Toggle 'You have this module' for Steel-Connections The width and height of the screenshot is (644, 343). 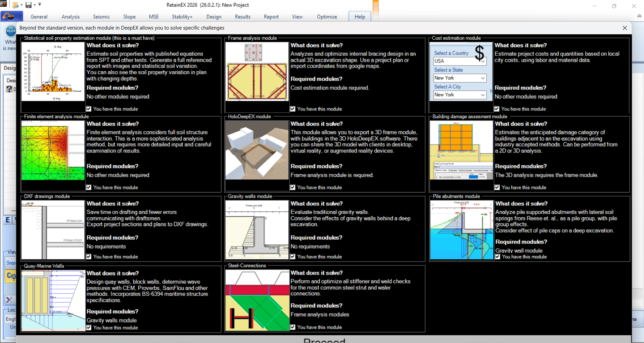point(293,327)
